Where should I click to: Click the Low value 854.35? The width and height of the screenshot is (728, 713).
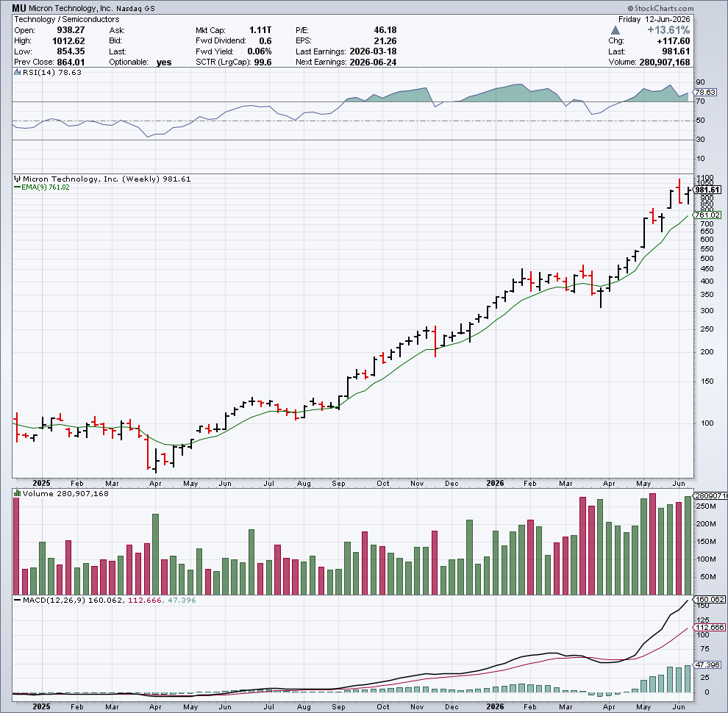click(71, 51)
